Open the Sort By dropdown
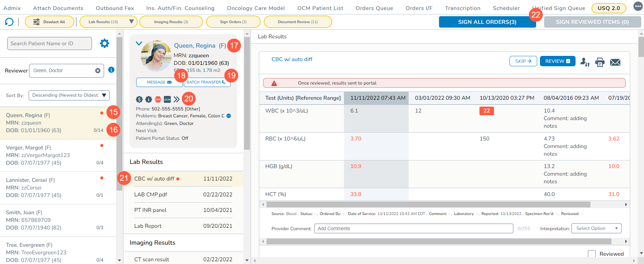This screenshot has width=644, height=264. pyautogui.click(x=69, y=95)
